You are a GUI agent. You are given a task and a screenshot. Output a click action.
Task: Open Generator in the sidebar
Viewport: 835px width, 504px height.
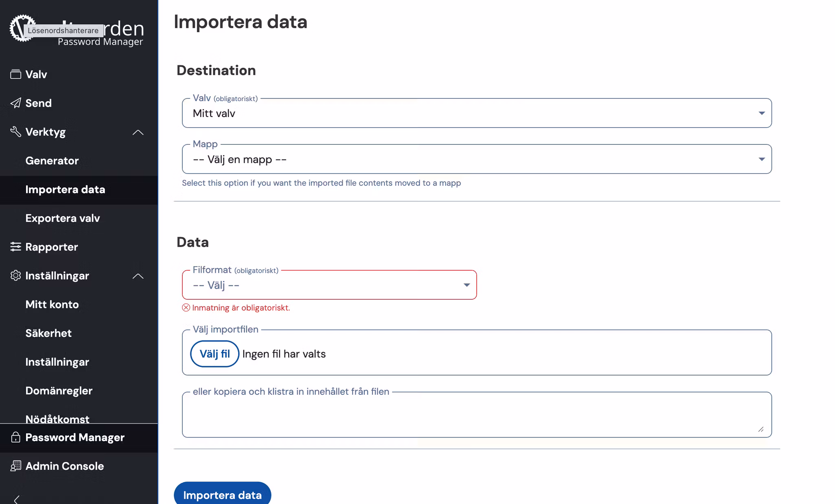pyautogui.click(x=52, y=161)
